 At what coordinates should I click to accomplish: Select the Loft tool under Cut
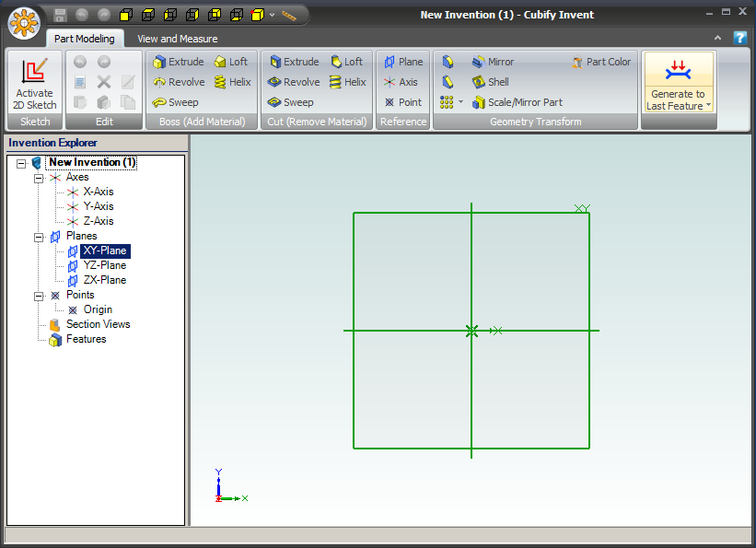click(x=347, y=62)
